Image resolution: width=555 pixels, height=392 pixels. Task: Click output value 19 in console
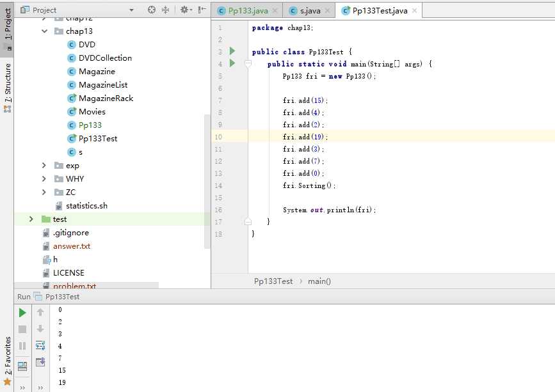(x=62, y=382)
